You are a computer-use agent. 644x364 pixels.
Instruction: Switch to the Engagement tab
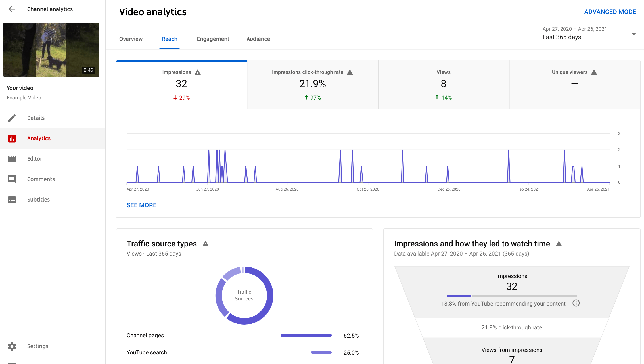point(213,39)
